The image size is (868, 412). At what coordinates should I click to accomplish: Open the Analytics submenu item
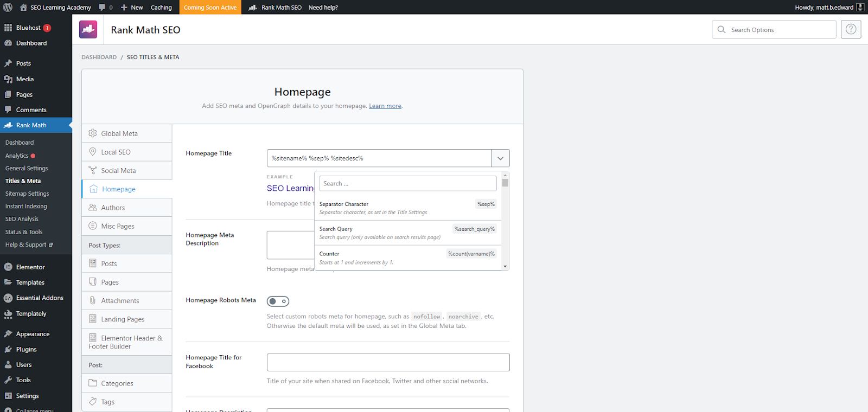(17, 156)
